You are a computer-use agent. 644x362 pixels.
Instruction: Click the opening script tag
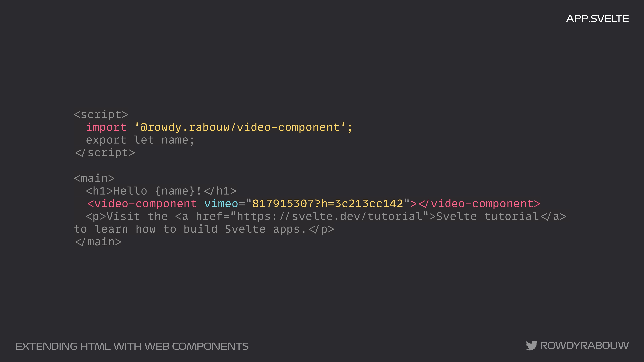pos(101,115)
